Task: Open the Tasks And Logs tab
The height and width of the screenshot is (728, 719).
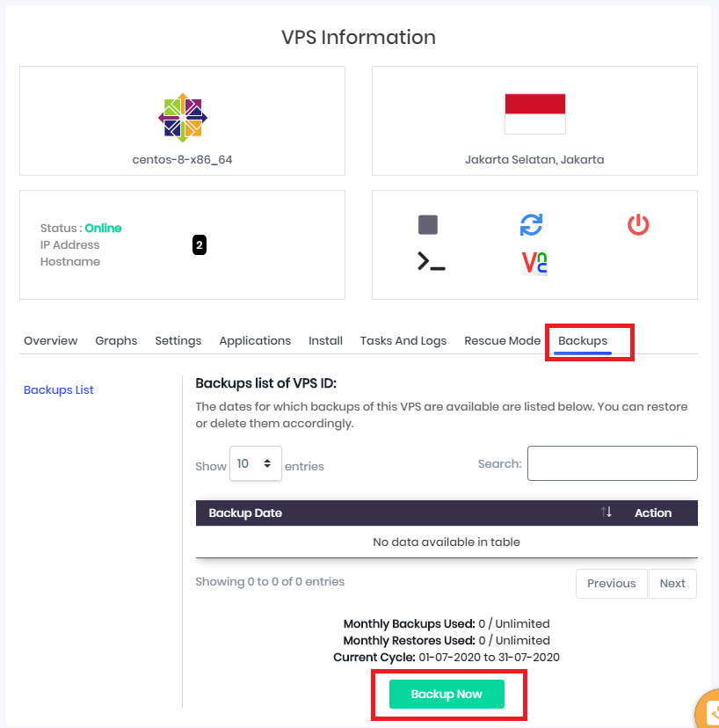Action: 403,340
